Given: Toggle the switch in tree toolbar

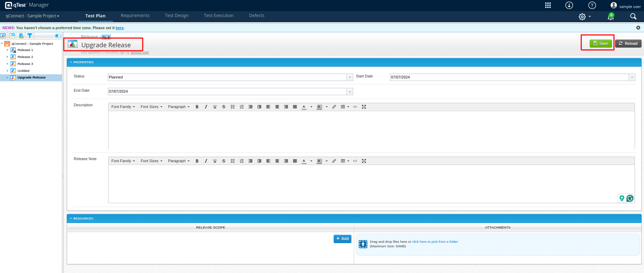Looking at the screenshot, I should pyautogui.click(x=58, y=36).
